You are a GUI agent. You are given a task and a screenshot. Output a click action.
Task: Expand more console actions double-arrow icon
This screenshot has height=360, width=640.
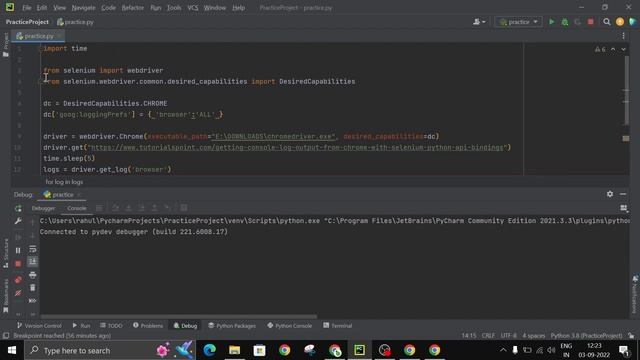click(33, 301)
